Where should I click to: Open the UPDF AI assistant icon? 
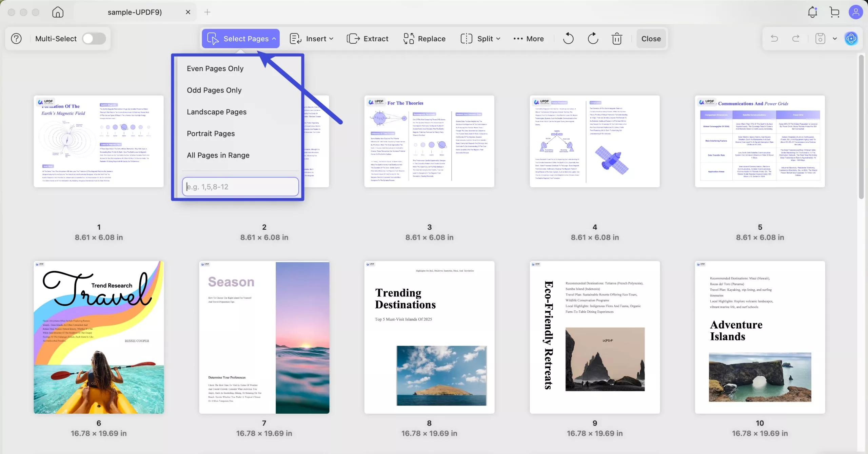coord(851,39)
